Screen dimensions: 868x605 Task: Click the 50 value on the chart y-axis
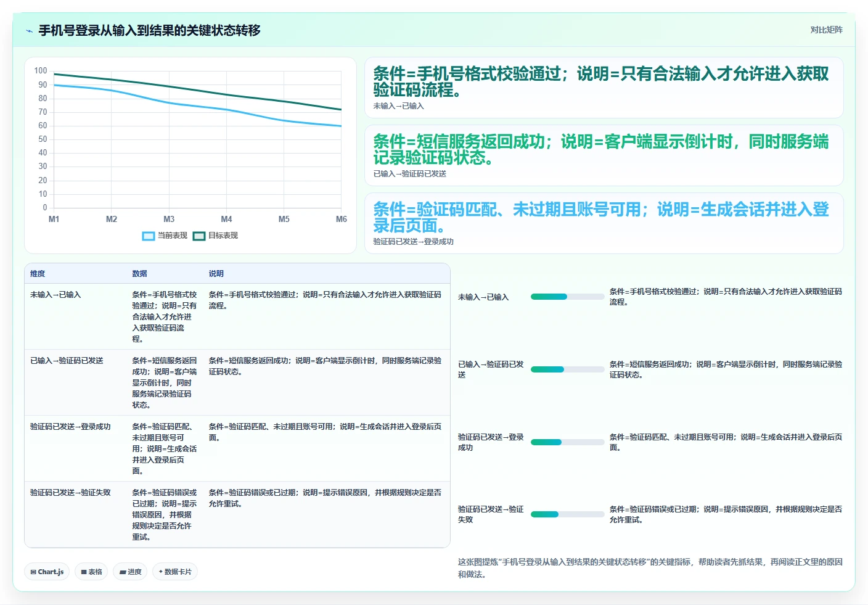(43, 139)
